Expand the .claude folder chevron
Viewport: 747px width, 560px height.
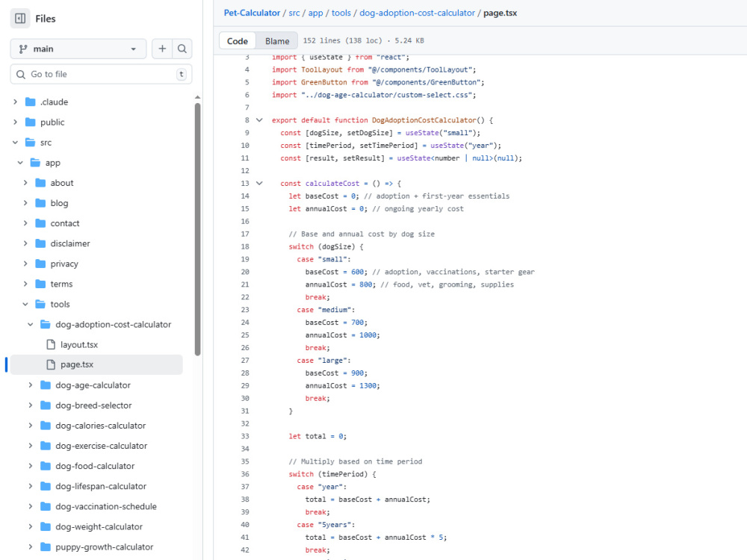click(x=15, y=102)
